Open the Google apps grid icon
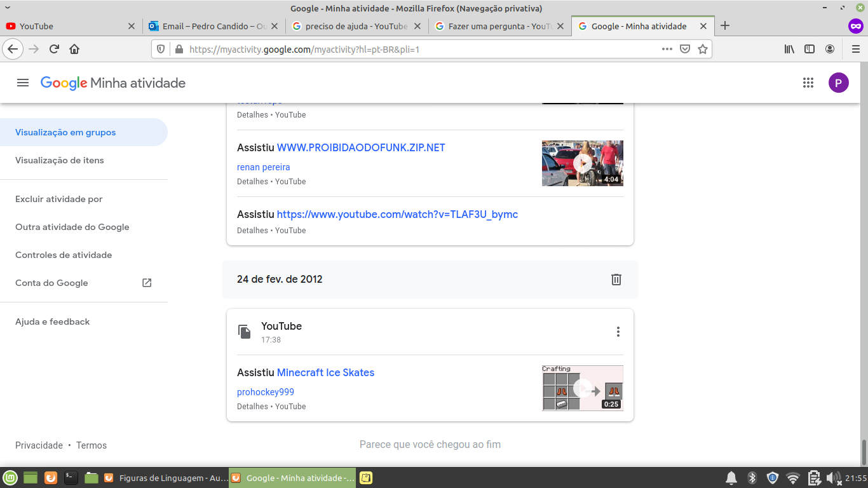 tap(808, 83)
